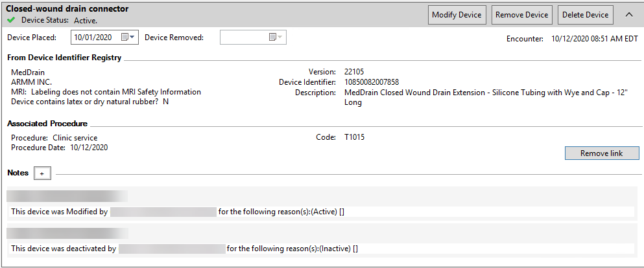Click the procedure code T1015

tap(355, 137)
